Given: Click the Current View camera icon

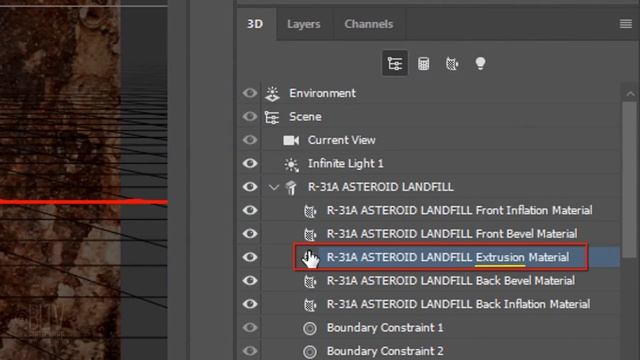Looking at the screenshot, I should pos(291,140).
